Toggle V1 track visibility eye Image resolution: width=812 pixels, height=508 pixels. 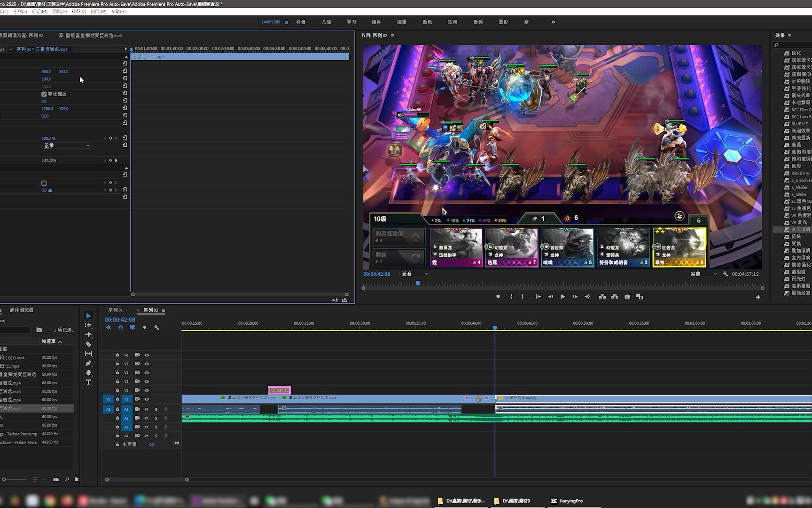(x=147, y=399)
